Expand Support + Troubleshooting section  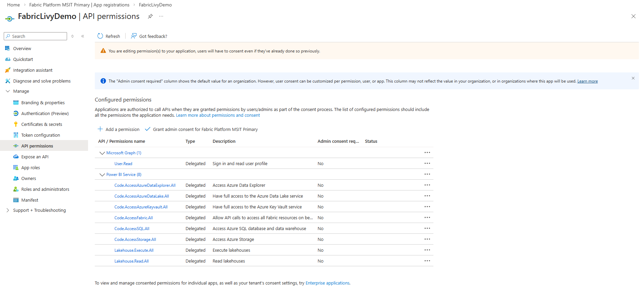[x=8, y=210]
